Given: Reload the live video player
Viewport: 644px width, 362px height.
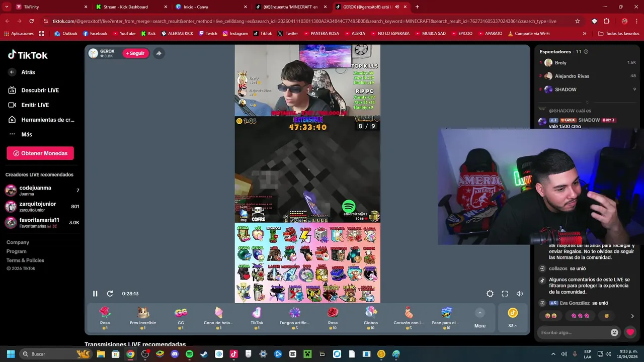Looking at the screenshot, I should pyautogui.click(x=110, y=294).
